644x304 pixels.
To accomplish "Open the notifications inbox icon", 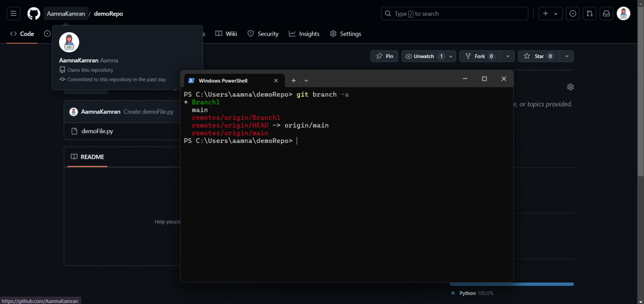I will tap(606, 13).
